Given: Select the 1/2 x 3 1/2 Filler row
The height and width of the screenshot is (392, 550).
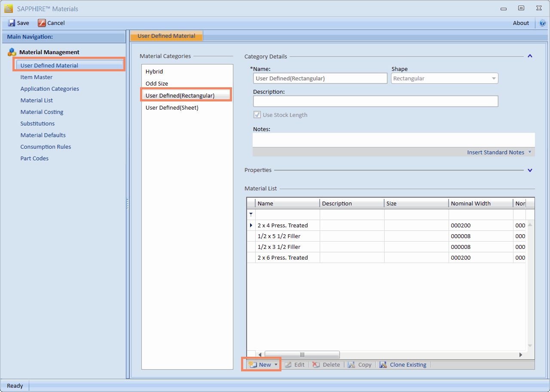Looking at the screenshot, I should click(386, 247).
